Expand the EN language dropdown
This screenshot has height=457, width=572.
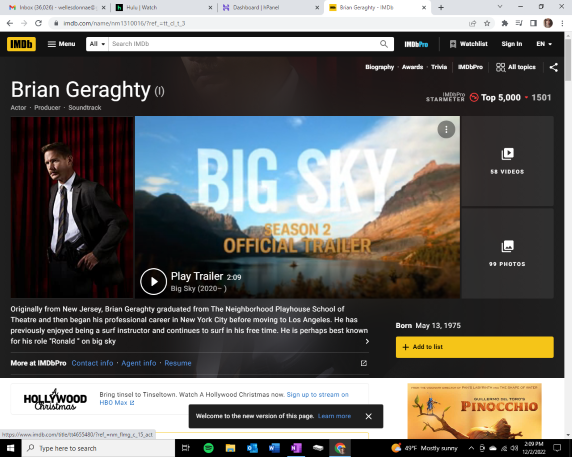point(544,44)
